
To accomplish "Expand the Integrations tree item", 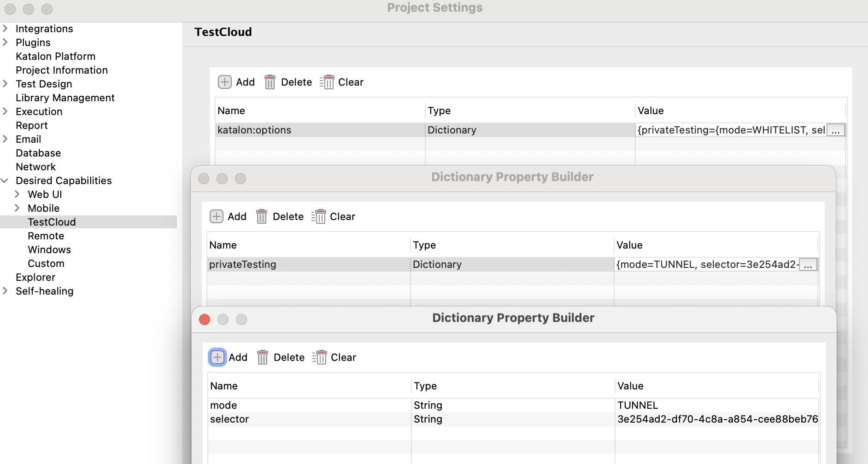I will (5, 28).
